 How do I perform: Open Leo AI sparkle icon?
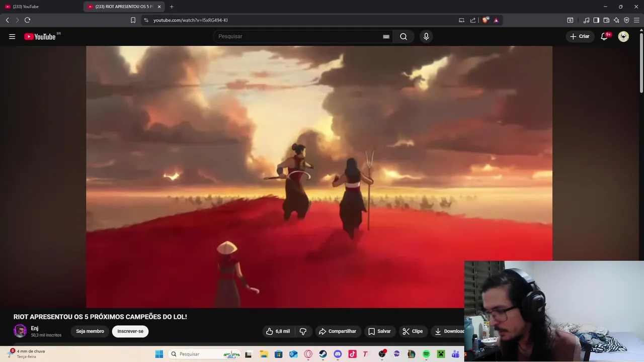pyautogui.click(x=616, y=20)
